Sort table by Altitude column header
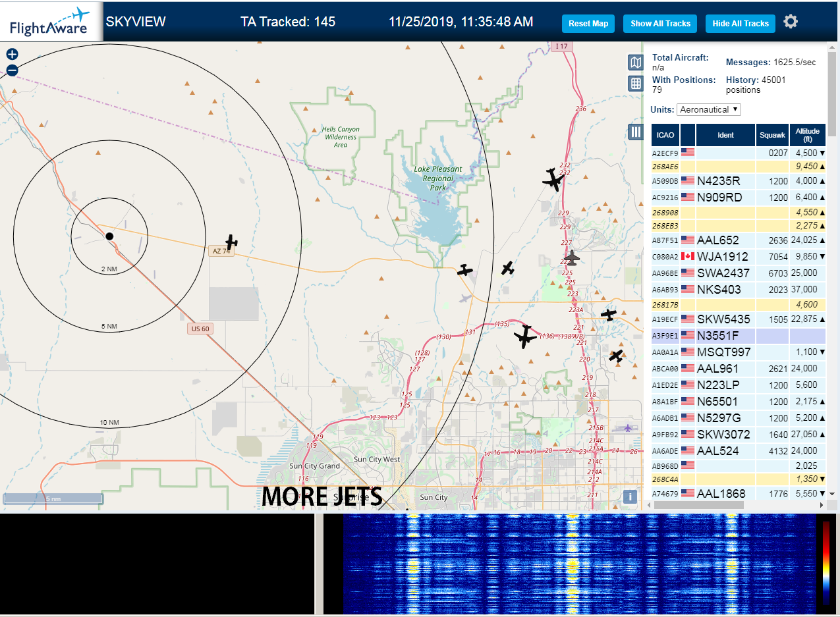 pyautogui.click(x=807, y=135)
